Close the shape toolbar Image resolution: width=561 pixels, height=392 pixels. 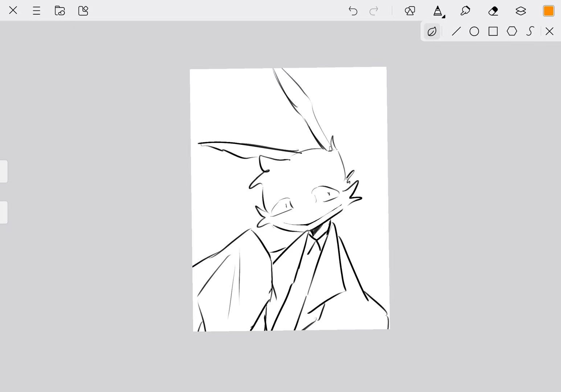549,32
